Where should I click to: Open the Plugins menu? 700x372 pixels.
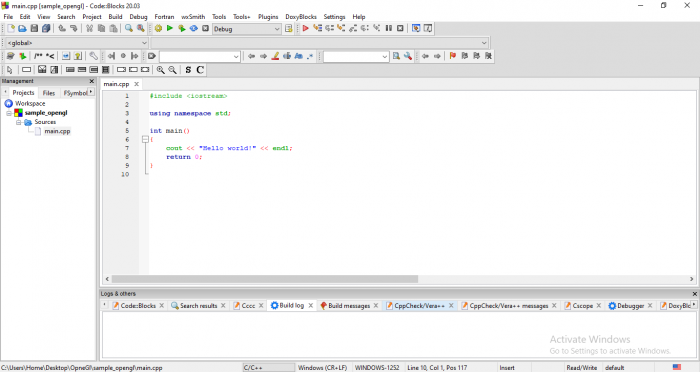point(268,17)
